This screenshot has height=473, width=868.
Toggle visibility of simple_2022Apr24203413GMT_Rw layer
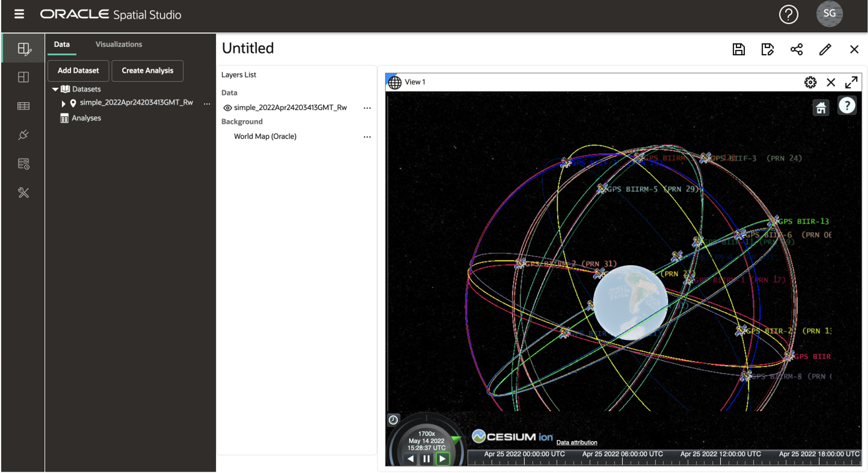click(x=227, y=108)
